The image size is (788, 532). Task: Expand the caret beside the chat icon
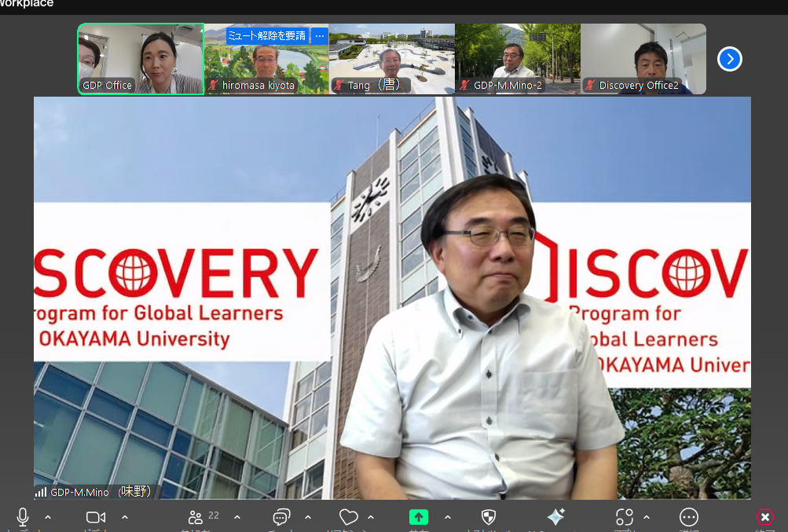click(308, 517)
